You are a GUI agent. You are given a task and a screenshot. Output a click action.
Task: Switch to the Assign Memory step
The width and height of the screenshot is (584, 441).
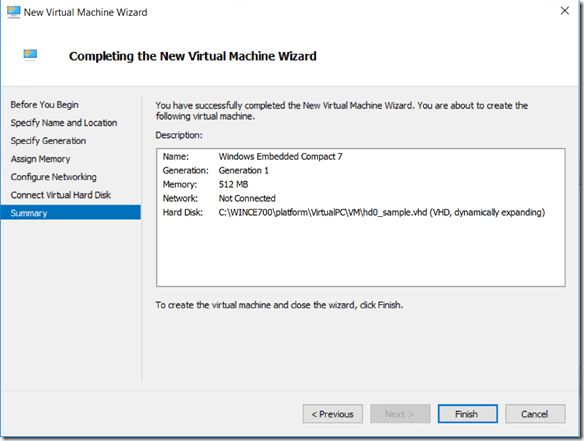[40, 159]
